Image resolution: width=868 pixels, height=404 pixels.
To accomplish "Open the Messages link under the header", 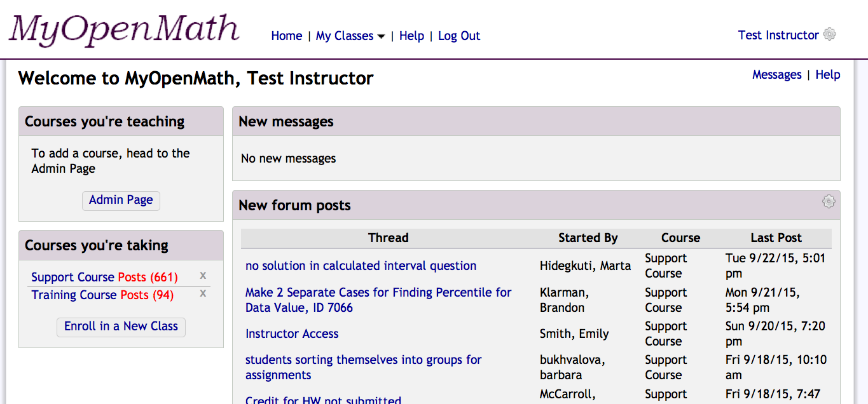I will tap(776, 74).
